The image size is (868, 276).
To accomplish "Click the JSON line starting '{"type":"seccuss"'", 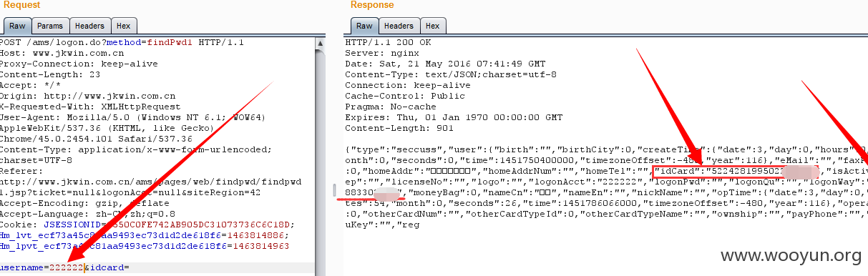I will (x=606, y=149).
